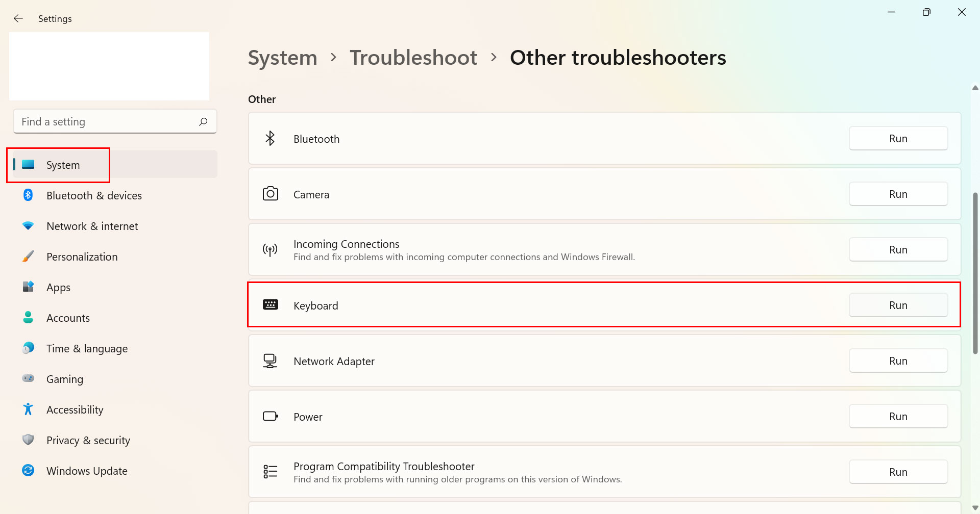Select the Accessibility sidebar icon
The width and height of the screenshot is (980, 514).
[x=28, y=409]
